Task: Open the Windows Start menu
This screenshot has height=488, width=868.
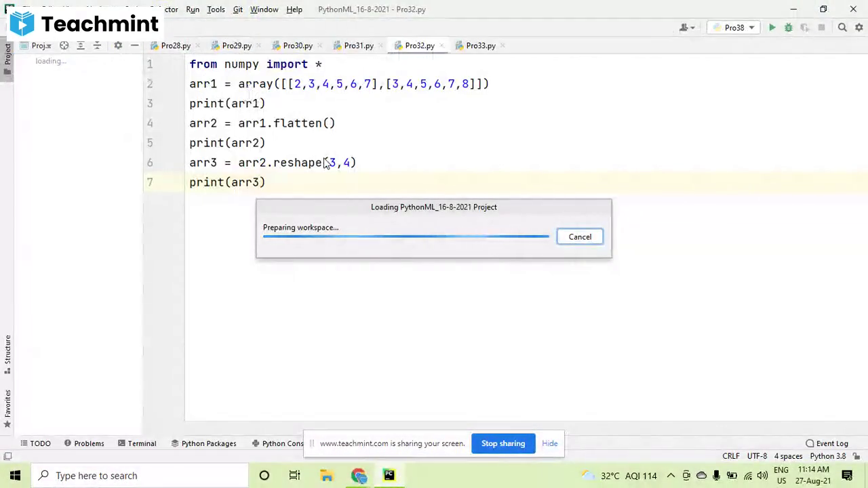Action: 15,476
